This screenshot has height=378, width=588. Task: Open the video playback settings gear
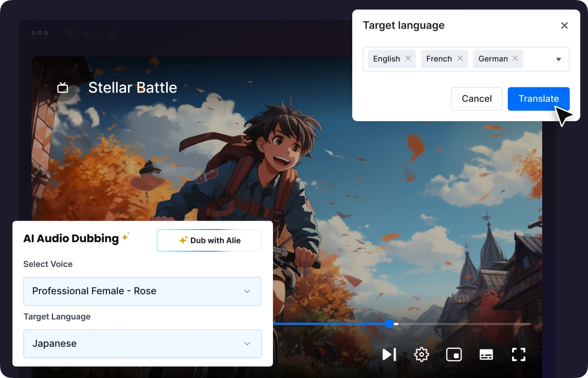(x=421, y=355)
